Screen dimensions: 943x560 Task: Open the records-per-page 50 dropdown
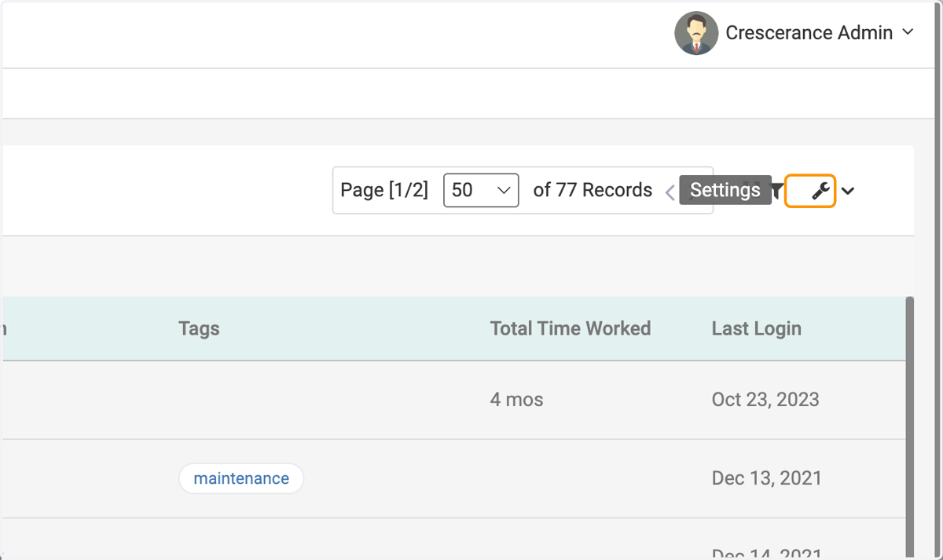coord(481,190)
